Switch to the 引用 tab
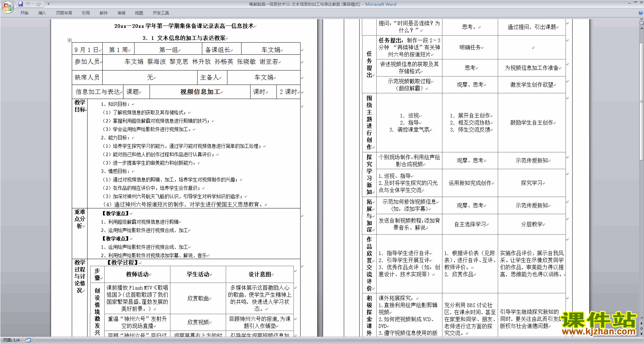 click(x=86, y=13)
